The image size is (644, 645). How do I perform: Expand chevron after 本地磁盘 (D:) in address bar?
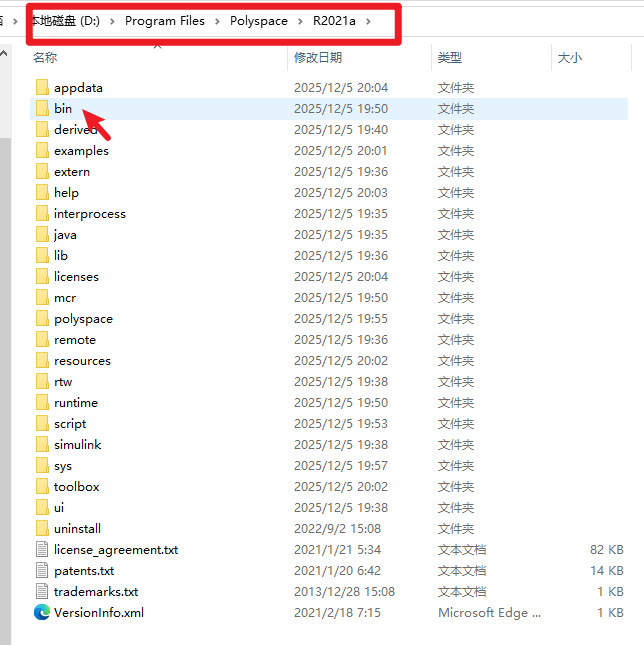pyautogui.click(x=112, y=21)
